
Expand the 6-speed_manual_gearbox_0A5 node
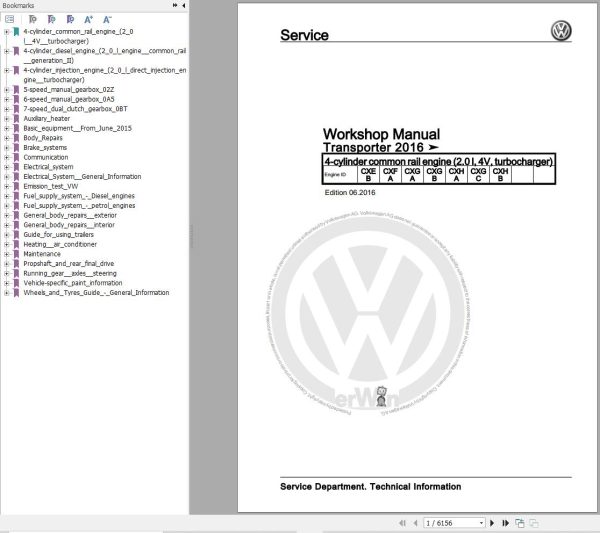6,99
